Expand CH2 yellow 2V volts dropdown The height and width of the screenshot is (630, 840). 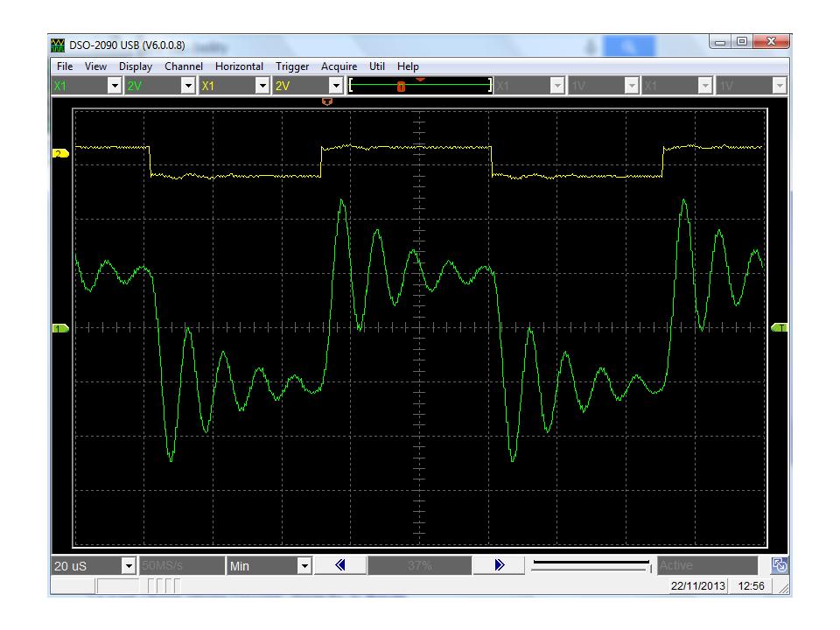[336, 86]
